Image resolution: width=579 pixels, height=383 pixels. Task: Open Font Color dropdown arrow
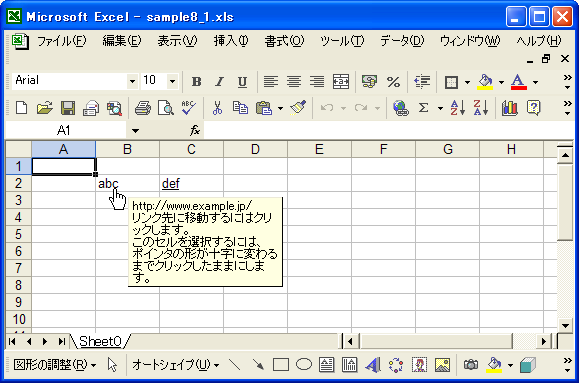coord(535,82)
